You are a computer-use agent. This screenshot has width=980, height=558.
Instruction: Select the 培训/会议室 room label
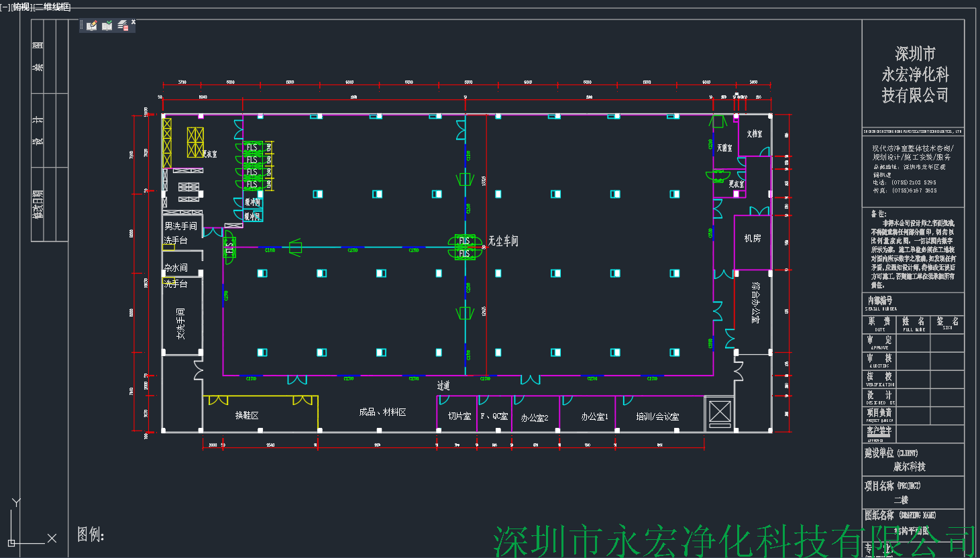(657, 417)
